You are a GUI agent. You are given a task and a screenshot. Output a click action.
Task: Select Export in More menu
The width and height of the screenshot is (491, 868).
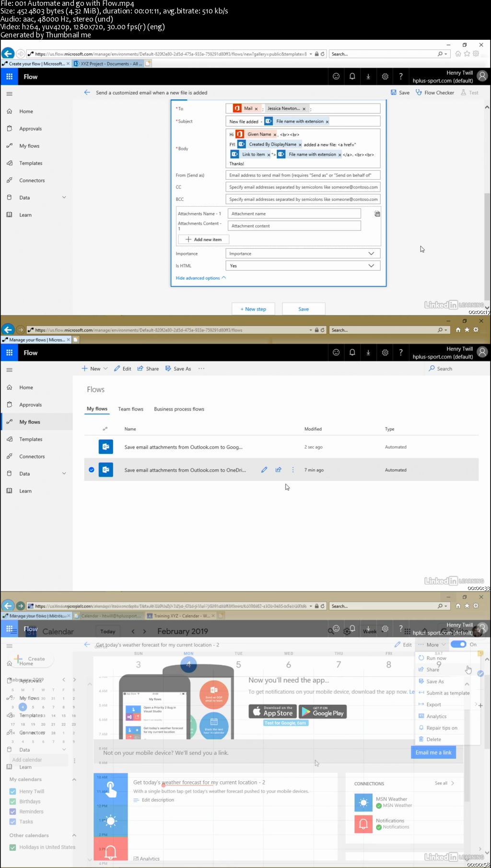(x=433, y=705)
